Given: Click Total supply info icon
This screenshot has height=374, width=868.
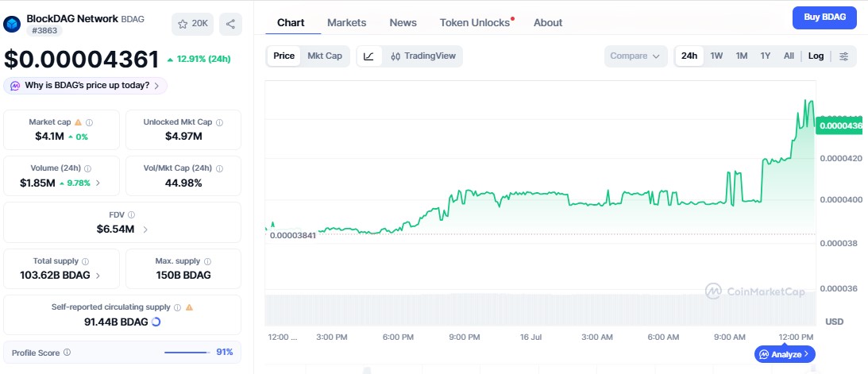Looking at the screenshot, I should pyautogui.click(x=85, y=261).
